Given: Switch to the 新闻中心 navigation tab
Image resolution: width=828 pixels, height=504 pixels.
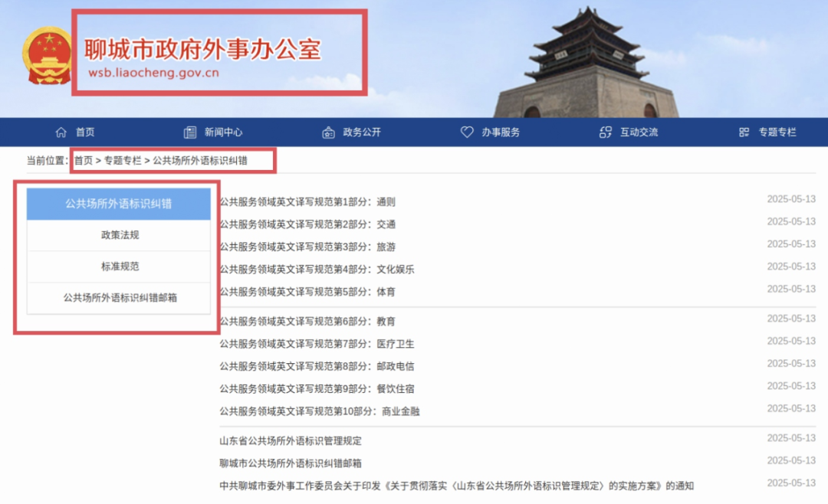Looking at the screenshot, I should [x=215, y=132].
